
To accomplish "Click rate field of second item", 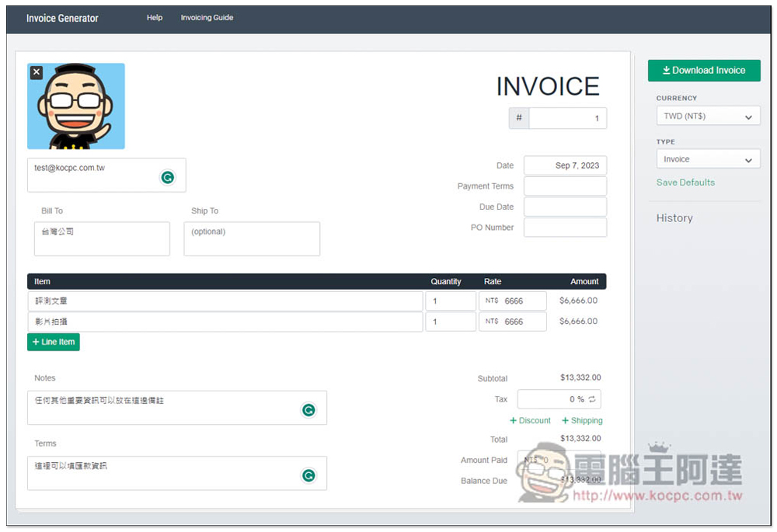I will point(513,322).
